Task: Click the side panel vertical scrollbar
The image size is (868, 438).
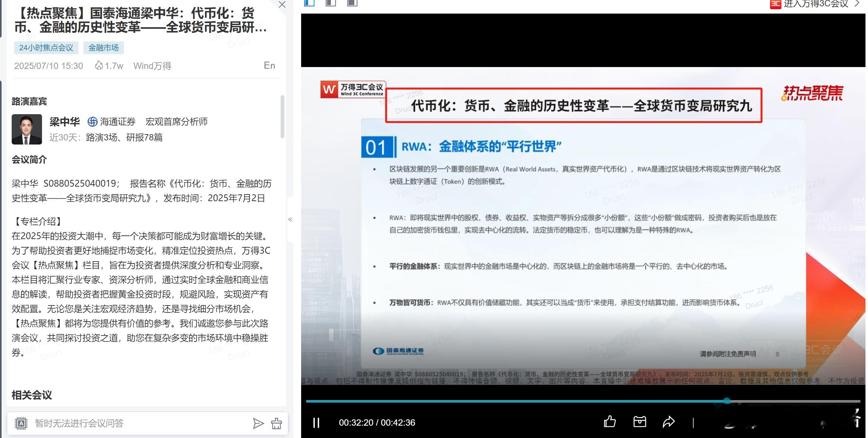Action: click(x=282, y=117)
